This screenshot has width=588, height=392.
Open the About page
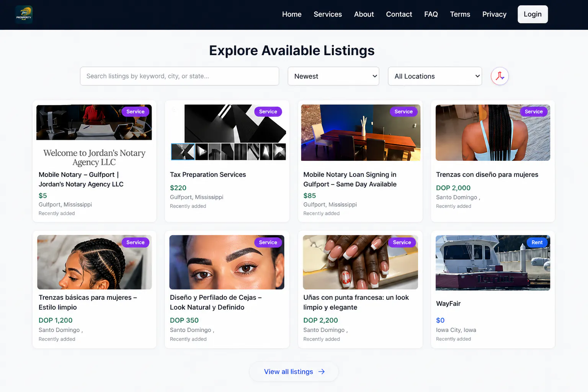(x=364, y=14)
